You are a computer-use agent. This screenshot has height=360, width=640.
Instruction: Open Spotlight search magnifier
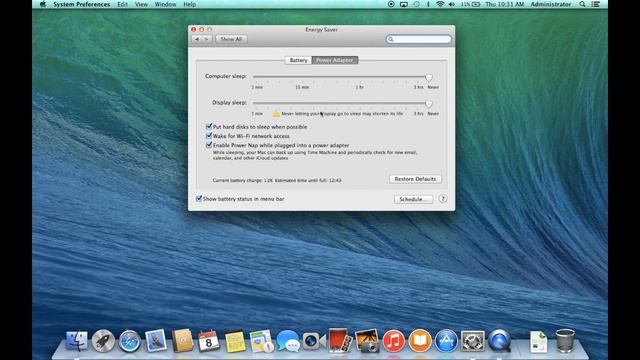pyautogui.click(x=582, y=4)
